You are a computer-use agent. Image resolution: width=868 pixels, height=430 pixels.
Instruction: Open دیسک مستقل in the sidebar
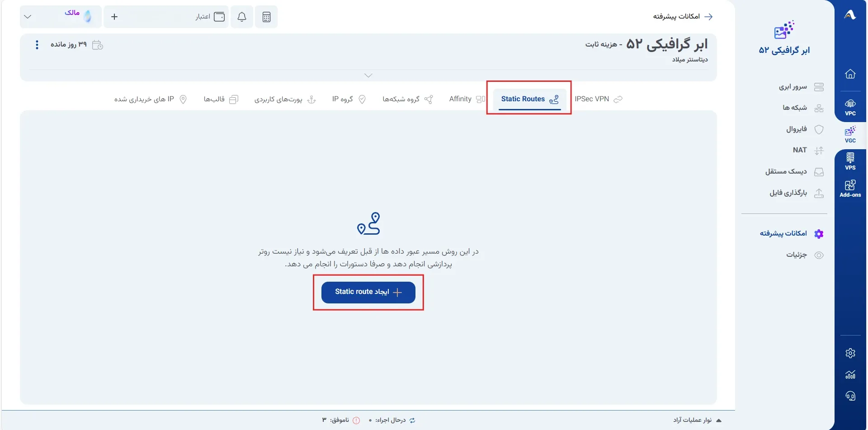click(x=794, y=171)
